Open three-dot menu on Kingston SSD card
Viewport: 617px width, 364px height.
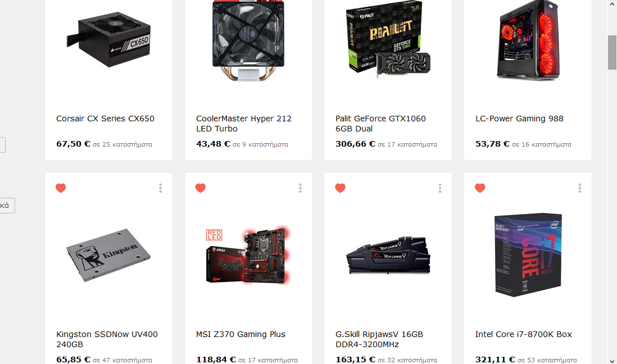point(160,188)
